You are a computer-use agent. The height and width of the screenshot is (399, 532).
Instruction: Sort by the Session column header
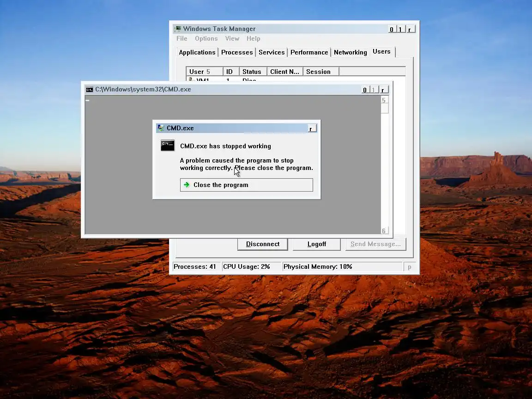(320, 72)
